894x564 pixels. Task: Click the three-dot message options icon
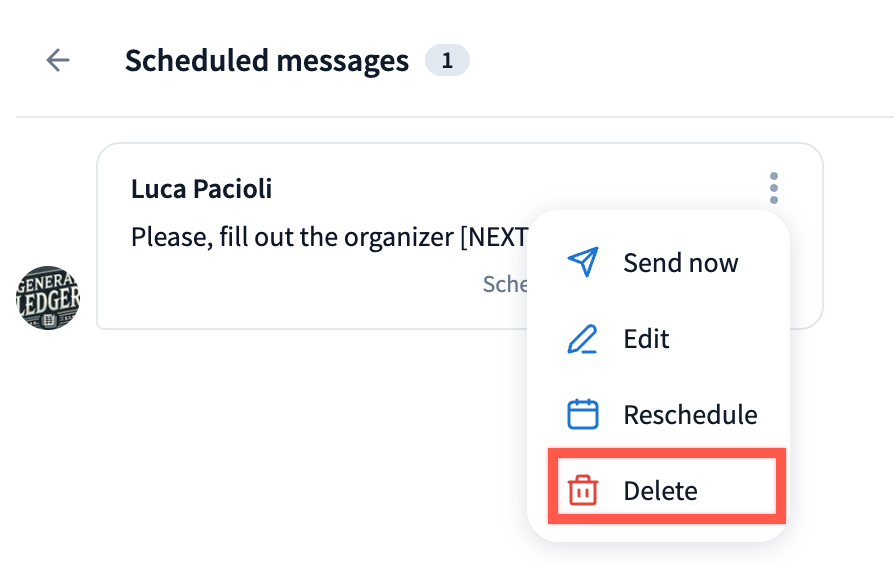pyautogui.click(x=773, y=188)
